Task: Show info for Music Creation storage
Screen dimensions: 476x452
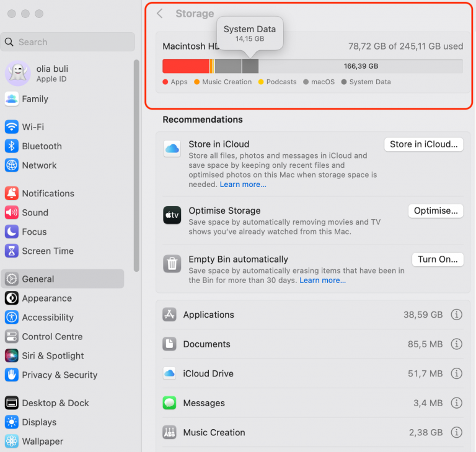Action: [456, 432]
